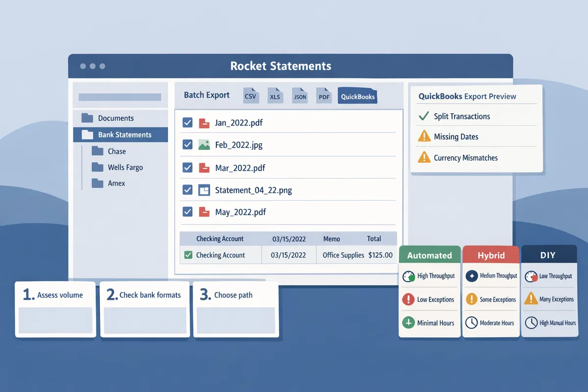Select the JSON export format icon
This screenshot has width=588, height=392.
pyautogui.click(x=299, y=96)
